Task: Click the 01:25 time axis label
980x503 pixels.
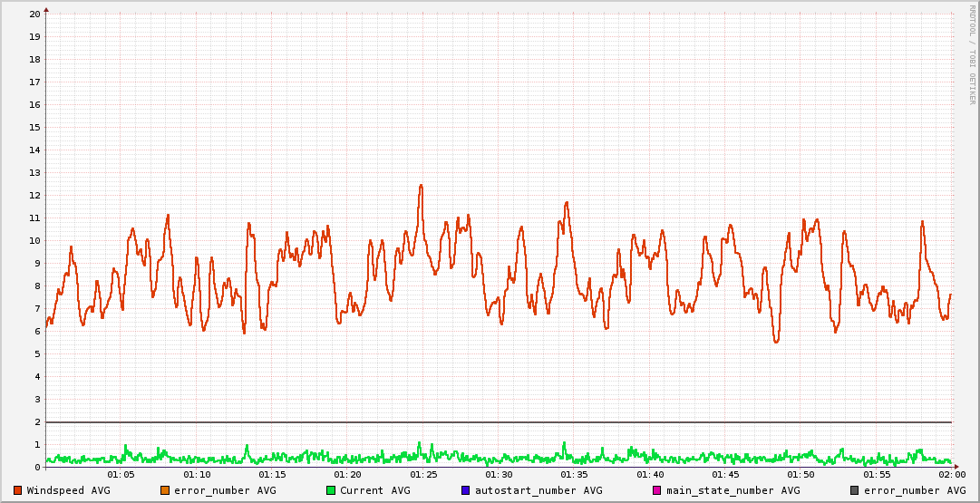Action: coord(423,475)
